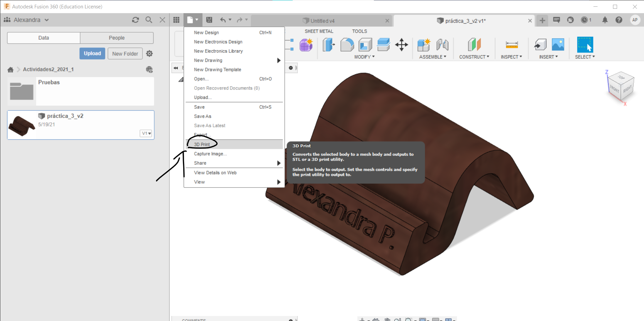Open the extensions icon in the top bar
Viewport: 644px width, 321px height.
click(x=570, y=20)
